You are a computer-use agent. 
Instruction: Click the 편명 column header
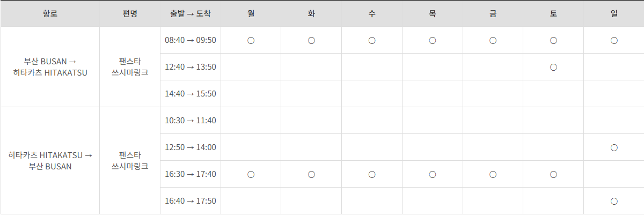(x=130, y=13)
